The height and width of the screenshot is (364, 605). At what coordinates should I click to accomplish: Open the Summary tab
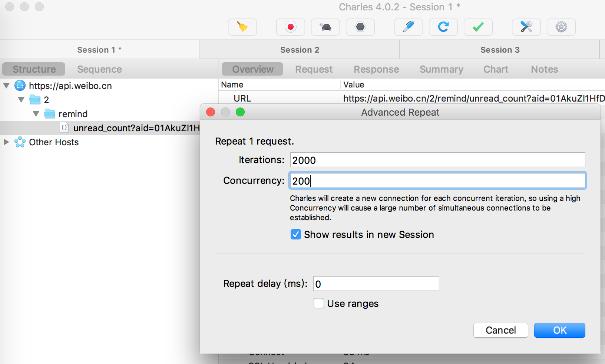(x=442, y=69)
